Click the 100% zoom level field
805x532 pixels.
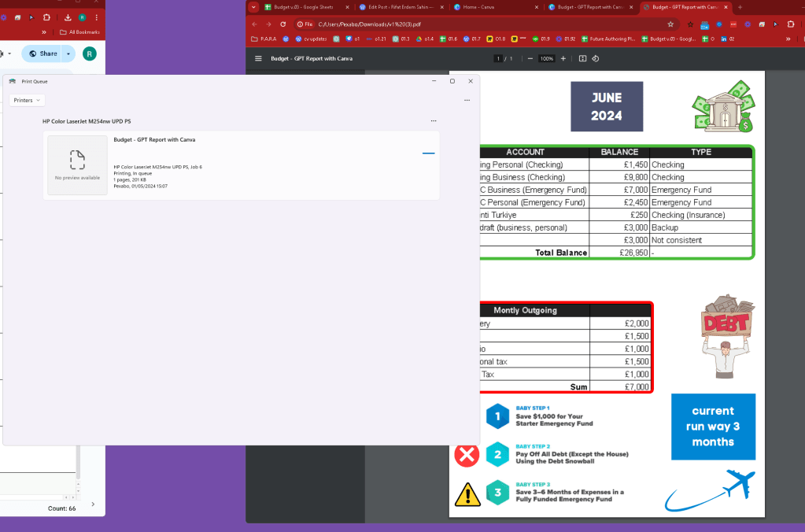click(x=547, y=58)
